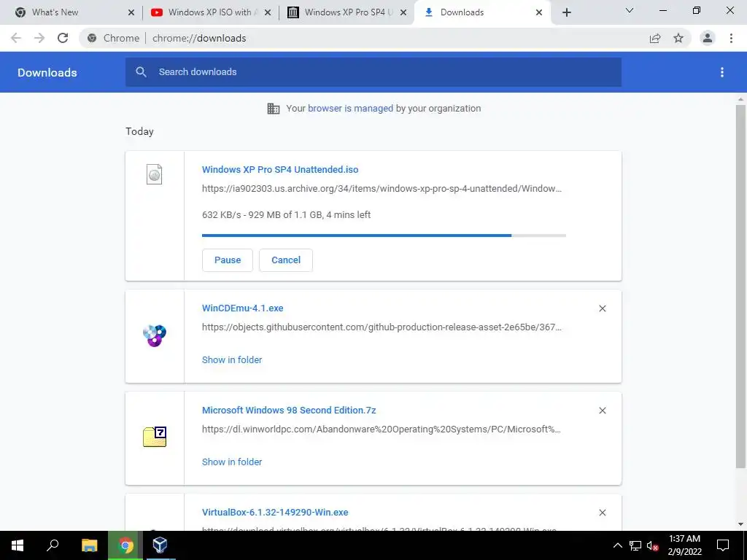The height and width of the screenshot is (560, 747).
Task: Open Microsoft Windows 98 Second Edition.7z link
Action: tap(289, 410)
